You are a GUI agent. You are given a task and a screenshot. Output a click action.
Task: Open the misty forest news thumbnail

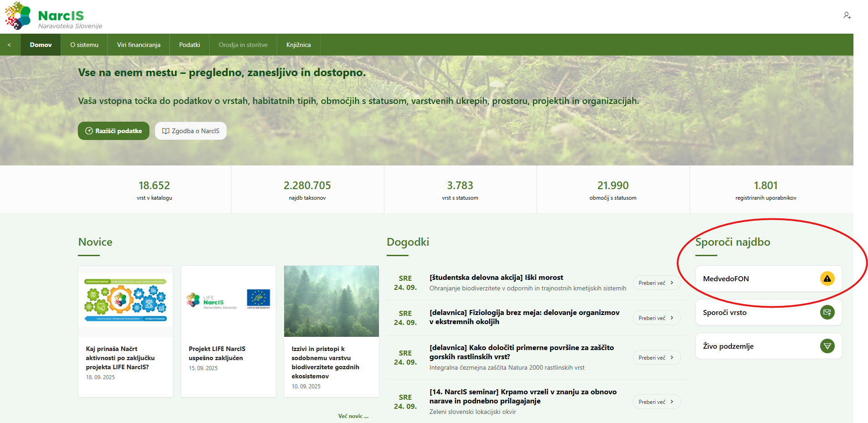(331, 301)
